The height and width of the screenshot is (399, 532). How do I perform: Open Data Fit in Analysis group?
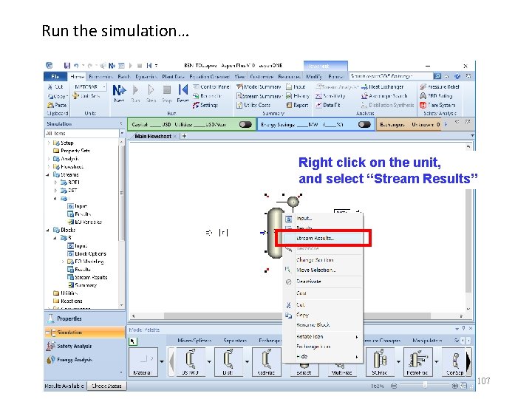[328, 105]
